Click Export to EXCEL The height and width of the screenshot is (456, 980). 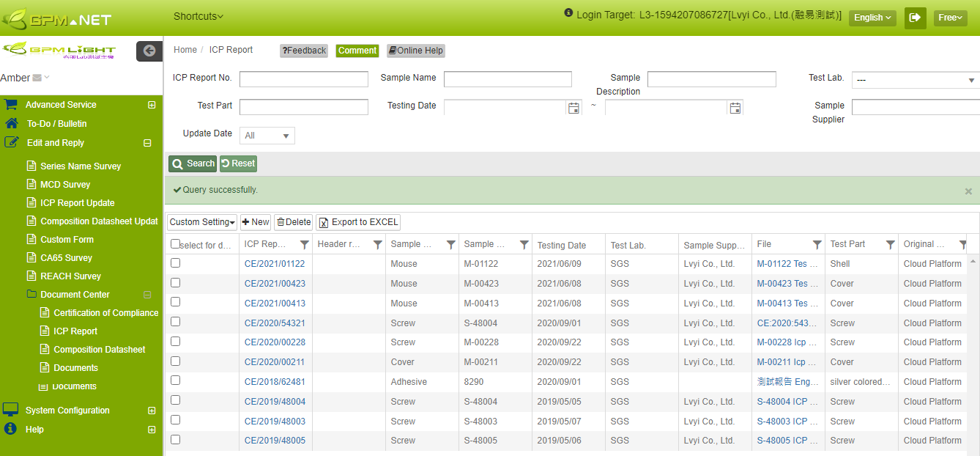[x=358, y=222]
